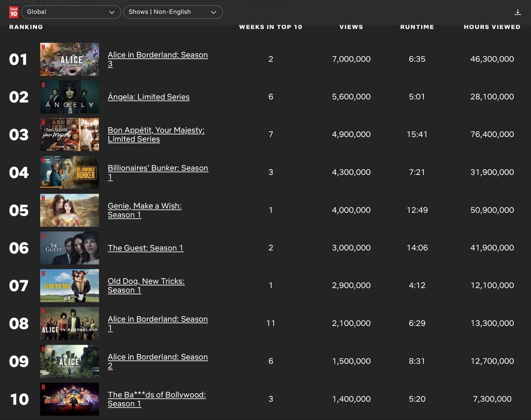Image resolution: width=531 pixels, height=420 pixels.
Task: Open The Guest: Season 1 link
Action: pos(146,248)
